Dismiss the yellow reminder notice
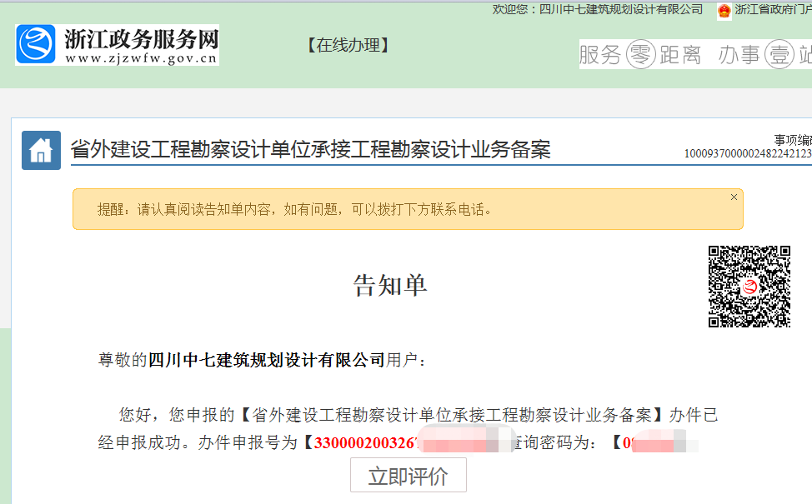Viewport: 812px width, 504px height. (x=734, y=197)
